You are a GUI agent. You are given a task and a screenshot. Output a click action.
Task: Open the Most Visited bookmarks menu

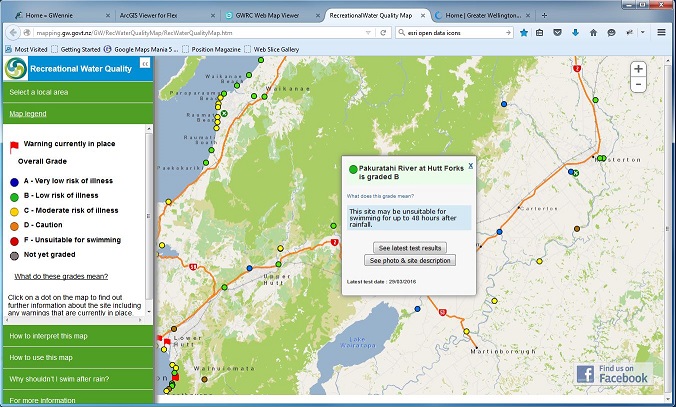[x=26, y=50]
